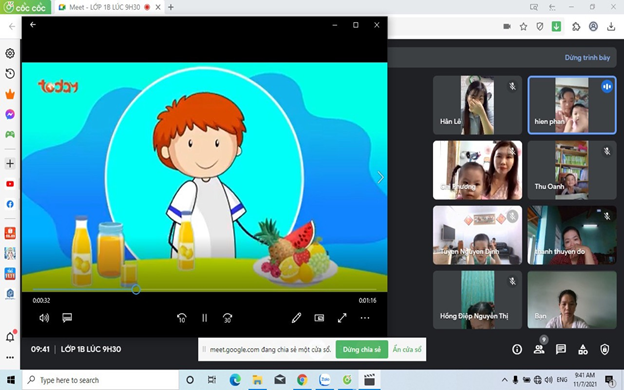Open Windows Start menu
The height and width of the screenshot is (390, 624).
[11, 380]
